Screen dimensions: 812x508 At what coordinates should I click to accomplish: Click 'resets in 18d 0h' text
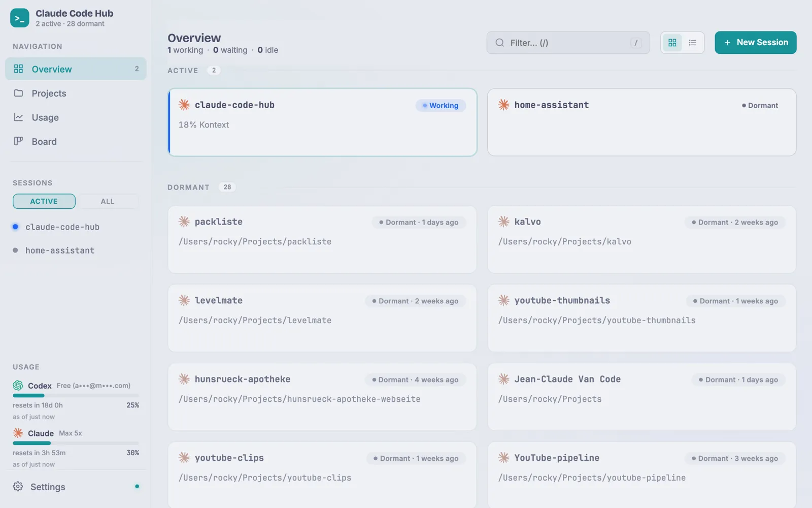tap(38, 405)
